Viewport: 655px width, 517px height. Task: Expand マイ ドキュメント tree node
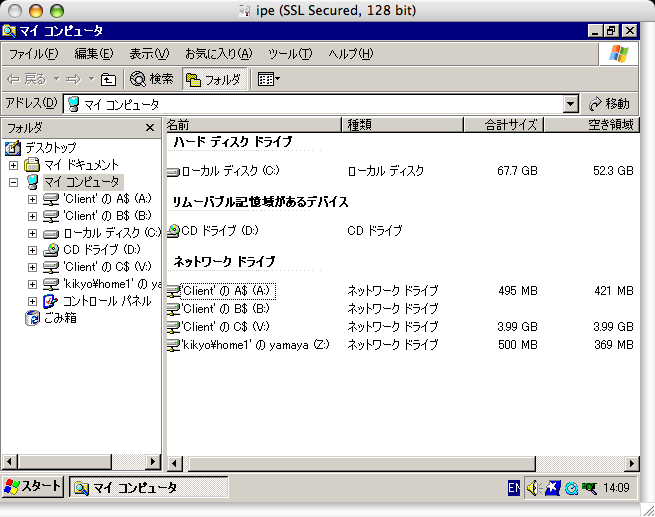13,165
